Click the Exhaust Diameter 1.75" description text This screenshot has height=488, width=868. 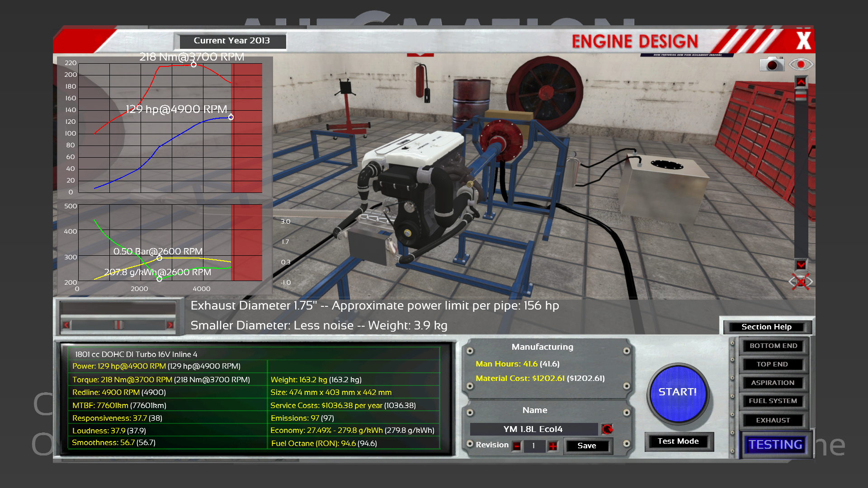point(375,306)
